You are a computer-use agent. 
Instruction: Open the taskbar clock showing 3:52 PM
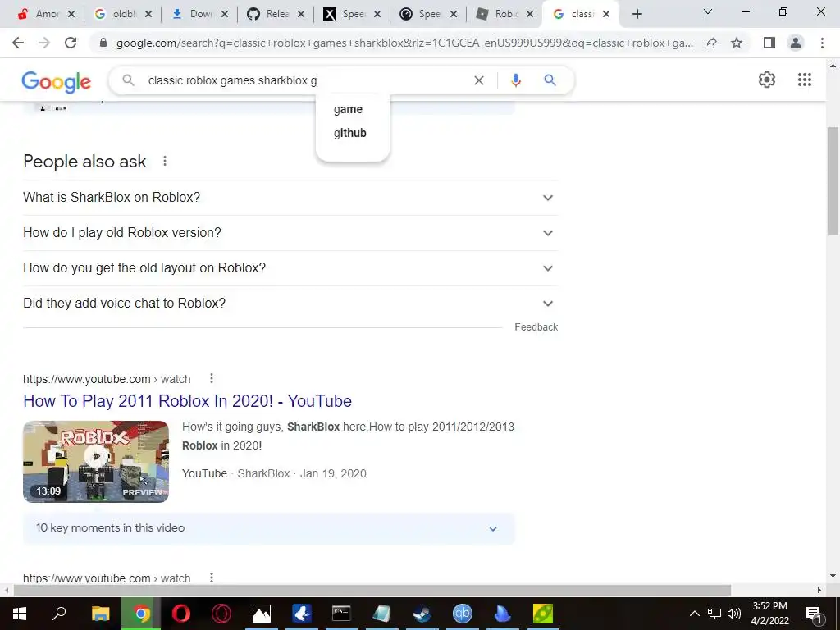(x=769, y=614)
